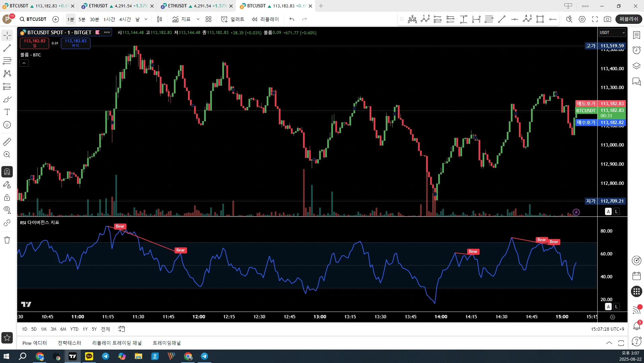This screenshot has width=644, height=363.
Task: Click the blue buy price button
Action: tap(76, 43)
